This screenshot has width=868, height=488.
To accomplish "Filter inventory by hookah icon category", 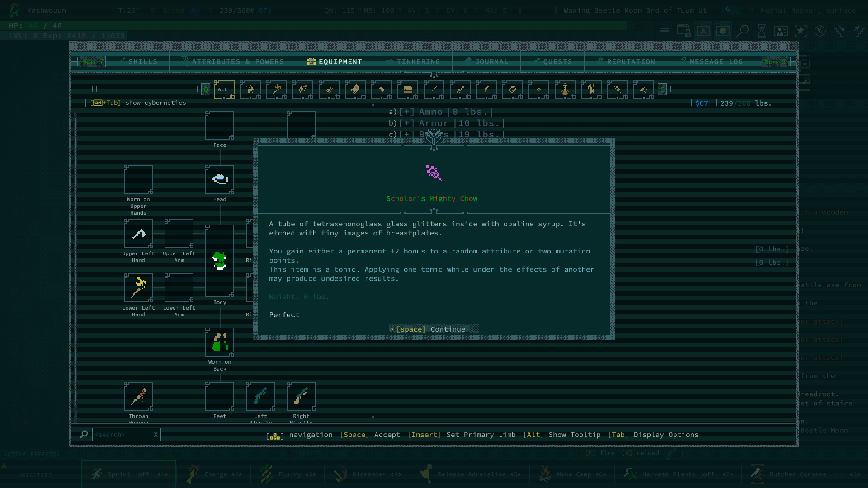I will tap(565, 89).
